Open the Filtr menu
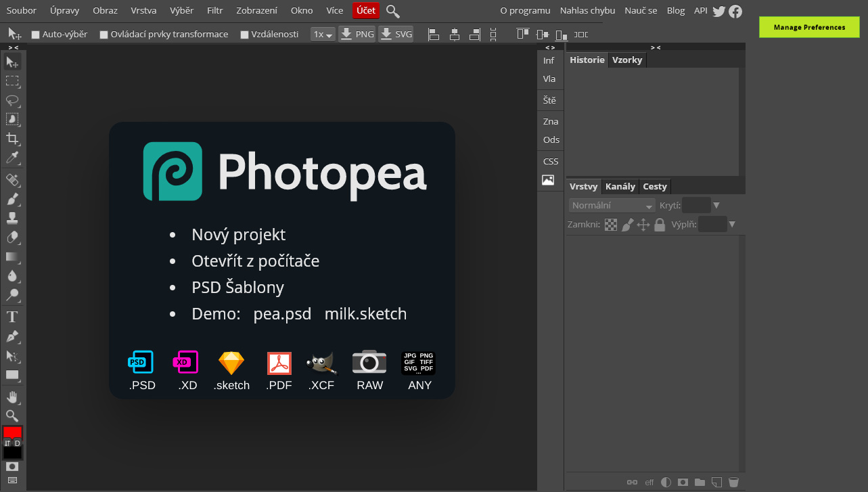This screenshot has height=492, width=868. 215,11
